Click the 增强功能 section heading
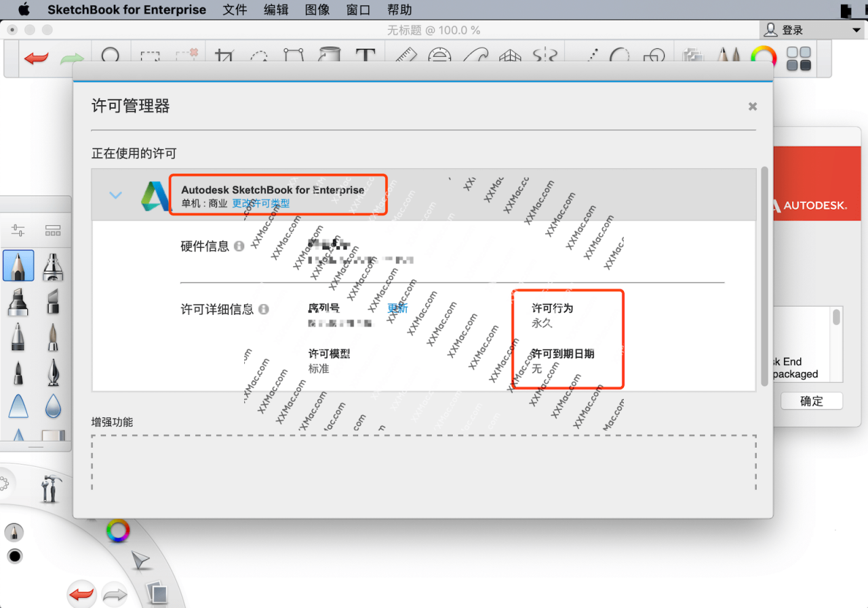Image resolution: width=868 pixels, height=608 pixels. 113,422
